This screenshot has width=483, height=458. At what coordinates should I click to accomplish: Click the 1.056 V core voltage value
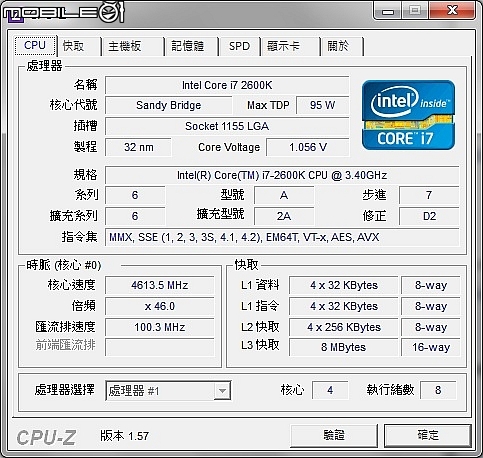[308, 147]
